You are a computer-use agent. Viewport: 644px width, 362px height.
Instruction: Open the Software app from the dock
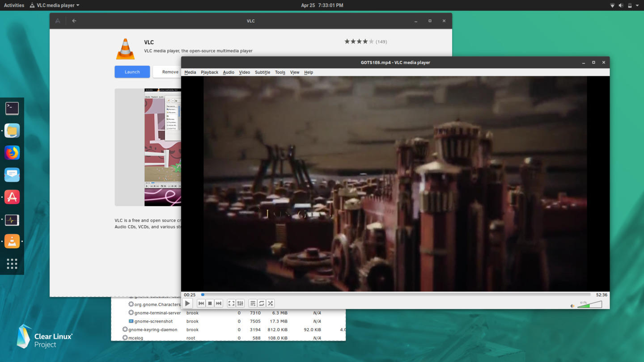point(12,197)
